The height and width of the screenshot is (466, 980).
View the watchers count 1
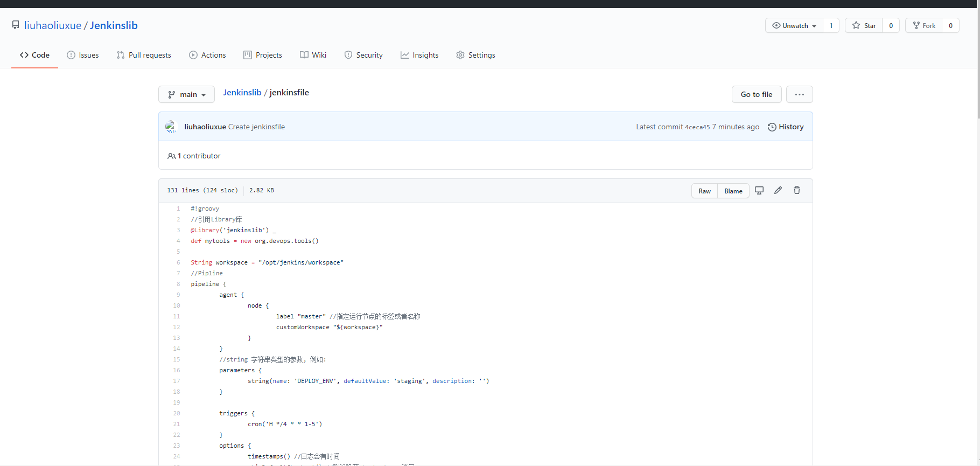tap(831, 25)
